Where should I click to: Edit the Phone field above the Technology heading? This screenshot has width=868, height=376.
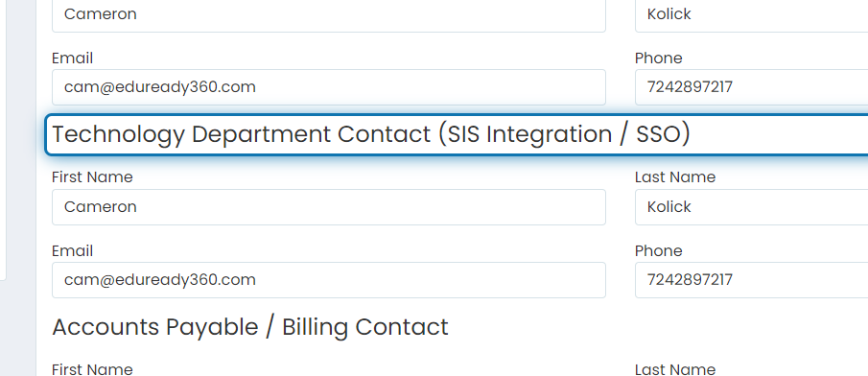751,87
